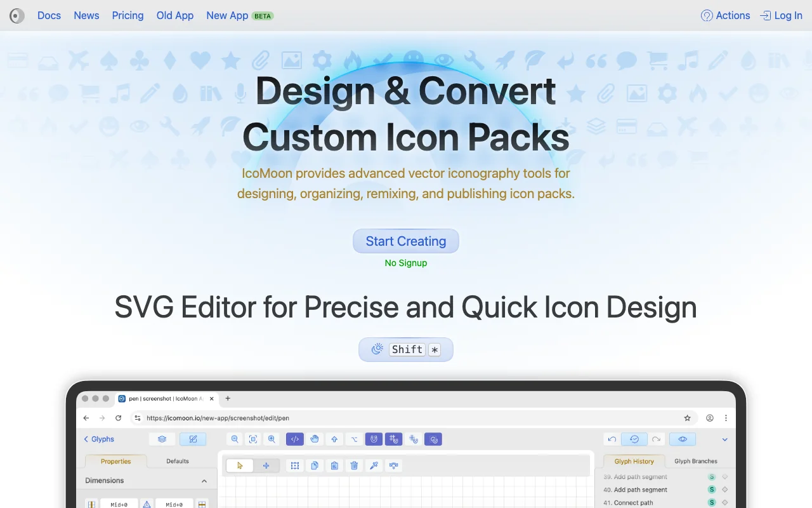Screen dimensions: 812x508
Task: Select the Glyph History tab
Action: tap(634, 461)
